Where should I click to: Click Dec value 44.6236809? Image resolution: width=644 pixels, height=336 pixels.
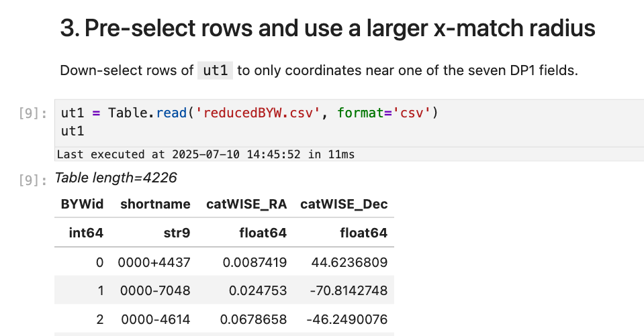349,262
